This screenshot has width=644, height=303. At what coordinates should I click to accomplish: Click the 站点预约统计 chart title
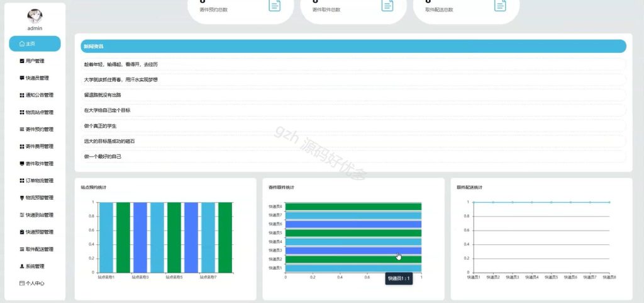tap(94, 188)
